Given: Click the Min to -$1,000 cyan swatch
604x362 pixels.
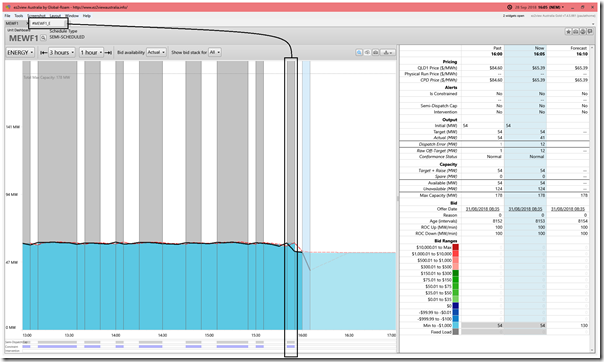Looking at the screenshot, I should [x=456, y=325].
